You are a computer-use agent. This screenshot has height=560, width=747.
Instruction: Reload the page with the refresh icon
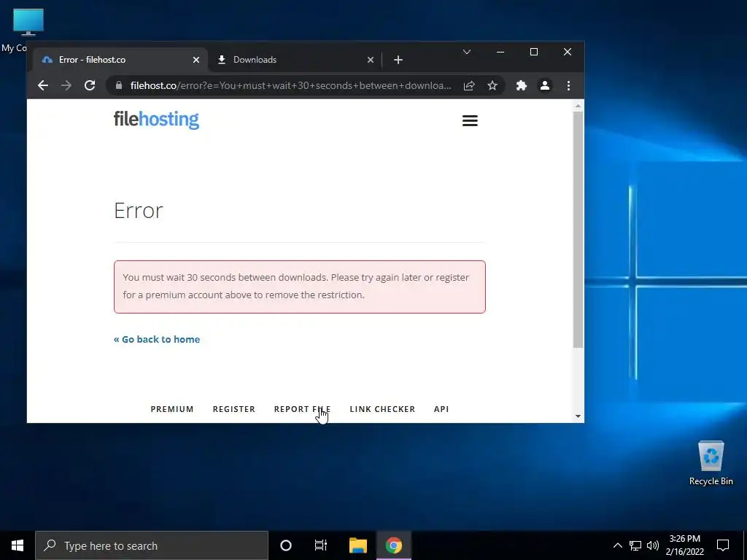[x=90, y=86]
